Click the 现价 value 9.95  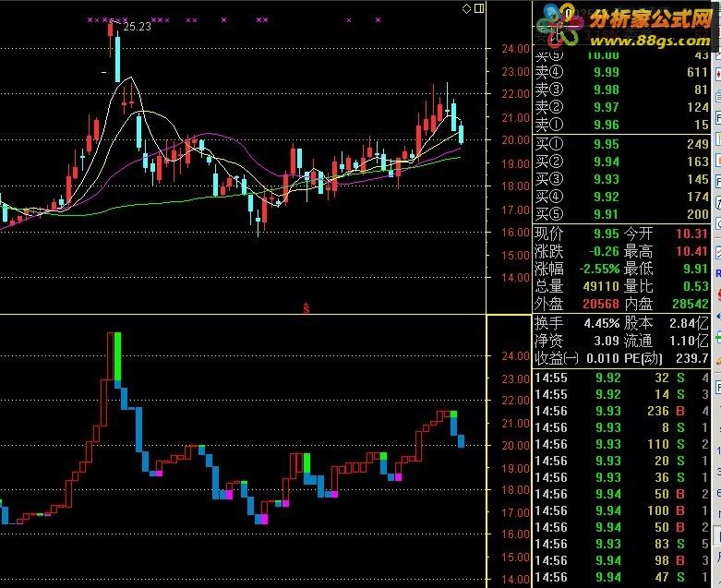[606, 234]
